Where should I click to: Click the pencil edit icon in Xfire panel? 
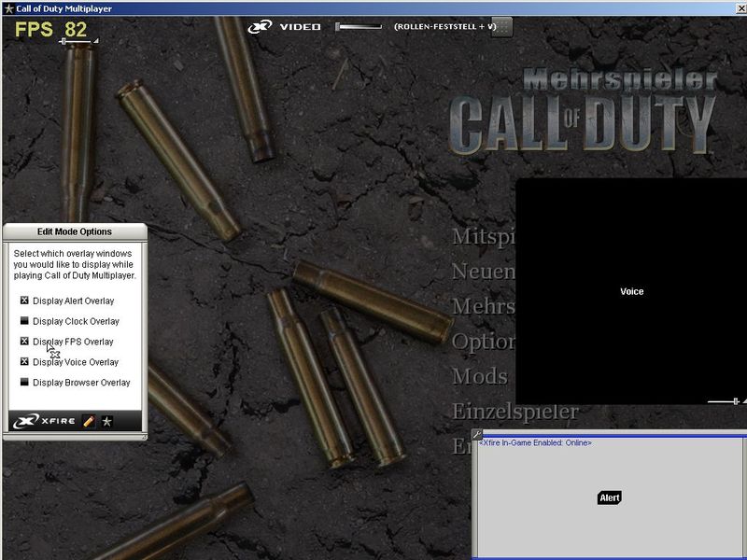[x=89, y=421]
